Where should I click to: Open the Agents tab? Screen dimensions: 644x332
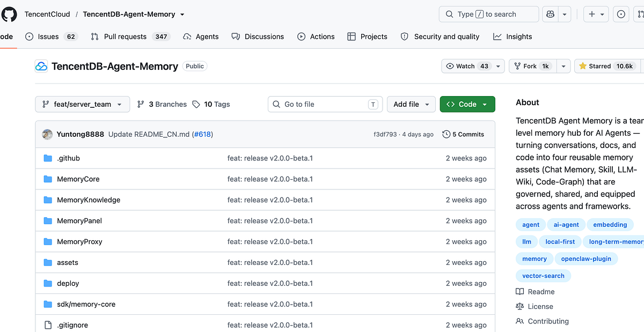tap(201, 36)
